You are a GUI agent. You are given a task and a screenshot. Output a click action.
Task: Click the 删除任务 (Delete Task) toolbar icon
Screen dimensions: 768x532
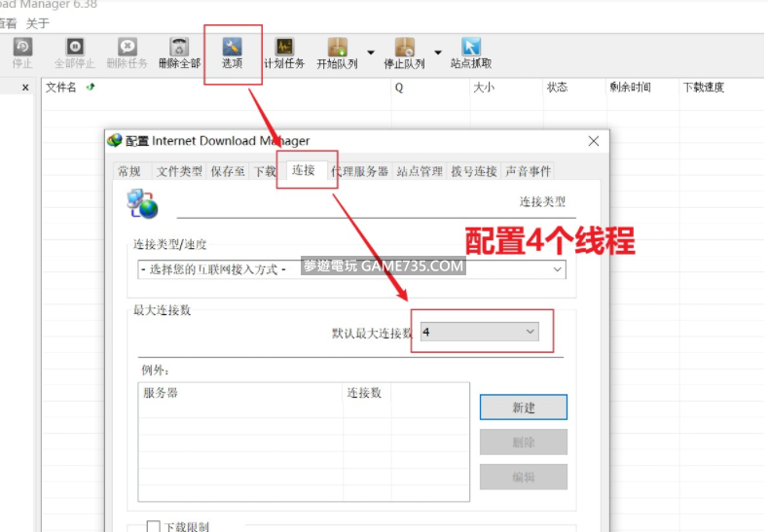coord(127,53)
